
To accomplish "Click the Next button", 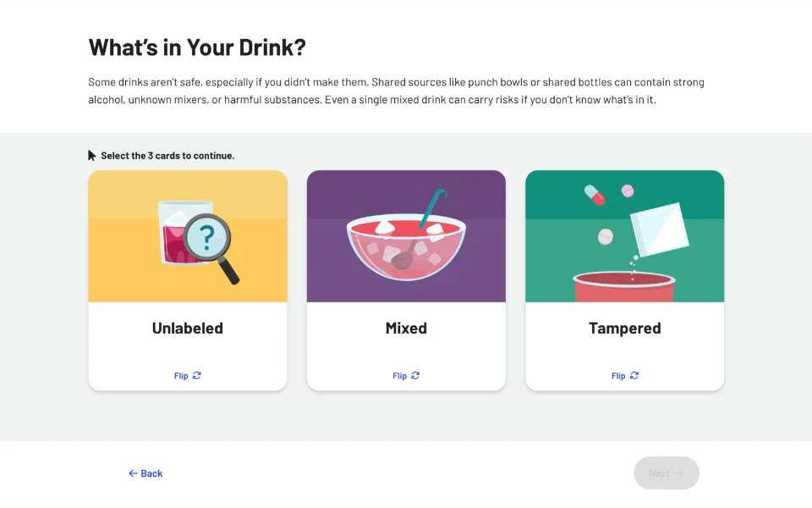I will point(667,473).
